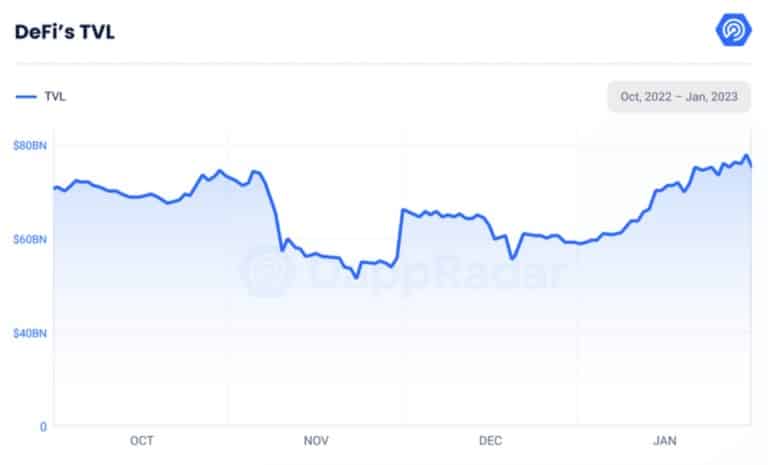Click the DeFi's TVL chart title
The height and width of the screenshot is (465, 768).
pos(65,32)
